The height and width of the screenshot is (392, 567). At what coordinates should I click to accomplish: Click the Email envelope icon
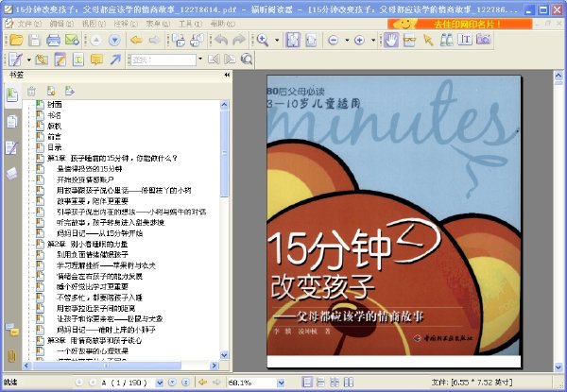click(72, 40)
